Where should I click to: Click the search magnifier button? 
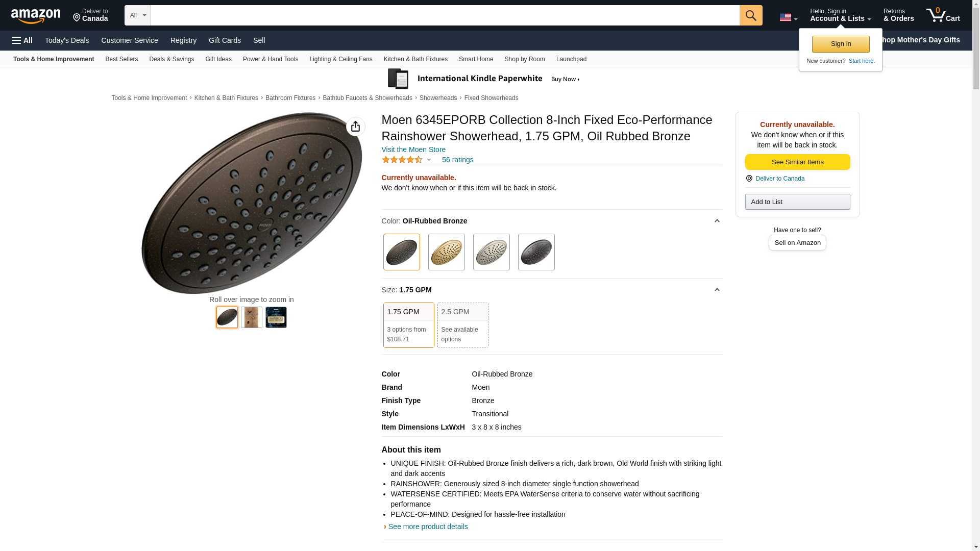coord(750,15)
